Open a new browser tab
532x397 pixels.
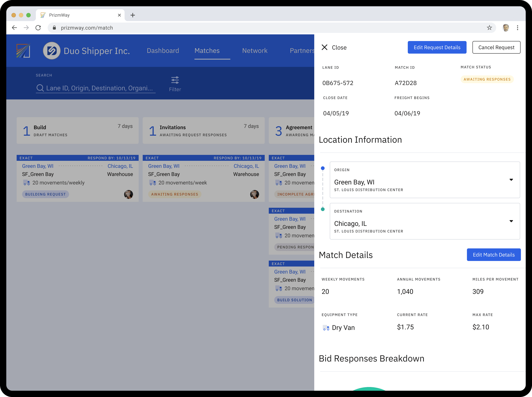[133, 15]
